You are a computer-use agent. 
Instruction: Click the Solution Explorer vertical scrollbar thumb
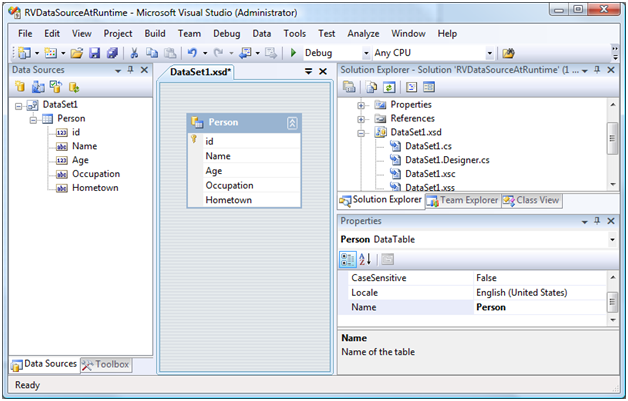[612, 138]
